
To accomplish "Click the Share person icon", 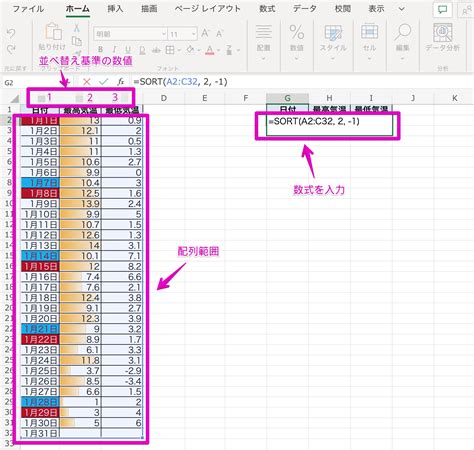I will click(x=467, y=10).
